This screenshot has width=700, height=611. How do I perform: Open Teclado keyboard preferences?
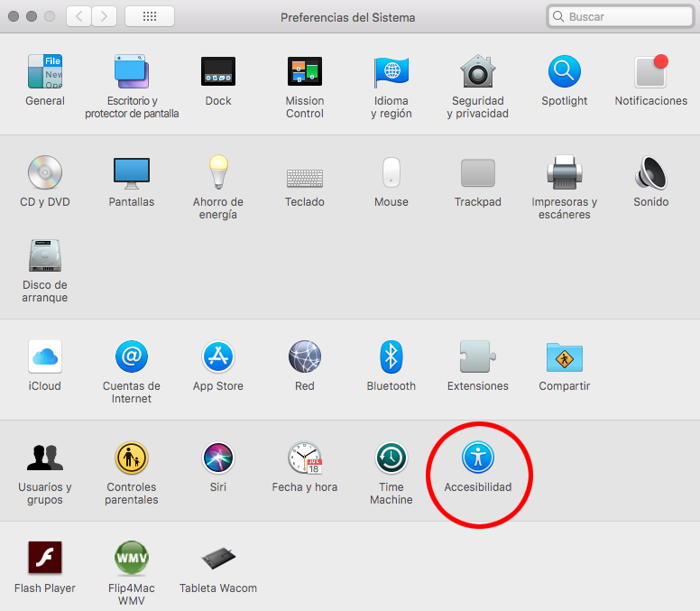[305, 178]
